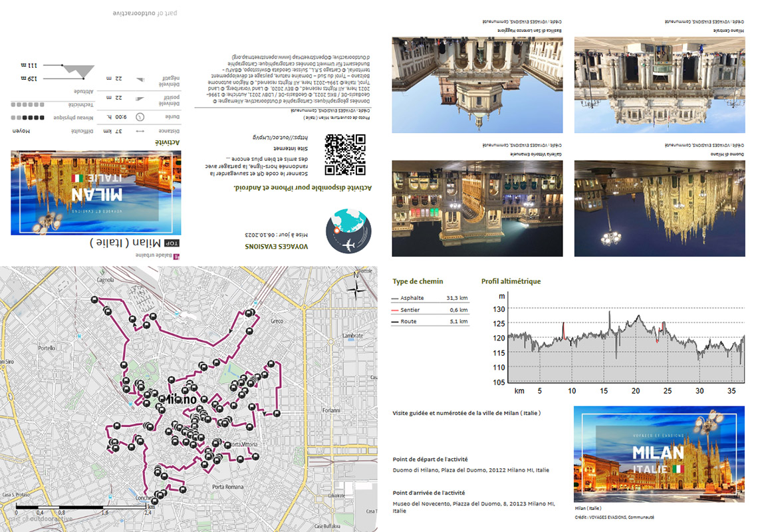Click the QR code
This screenshot has width=758, height=532.
[345, 155]
